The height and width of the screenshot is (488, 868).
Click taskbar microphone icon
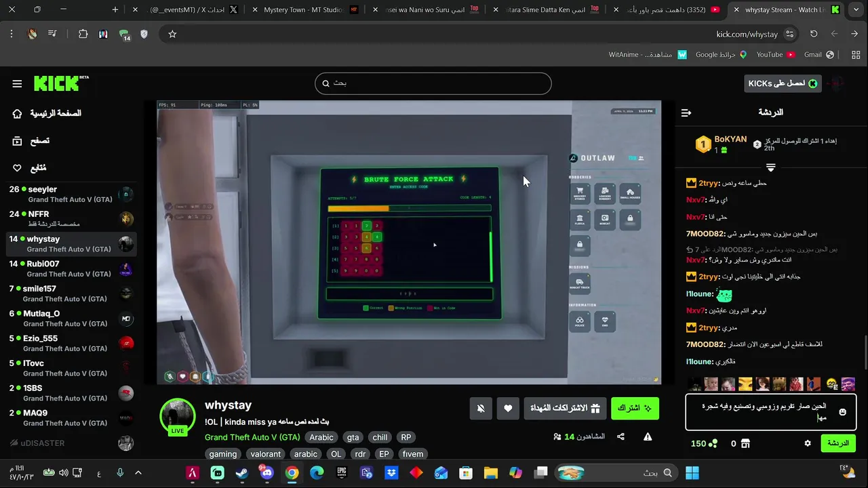tap(120, 472)
